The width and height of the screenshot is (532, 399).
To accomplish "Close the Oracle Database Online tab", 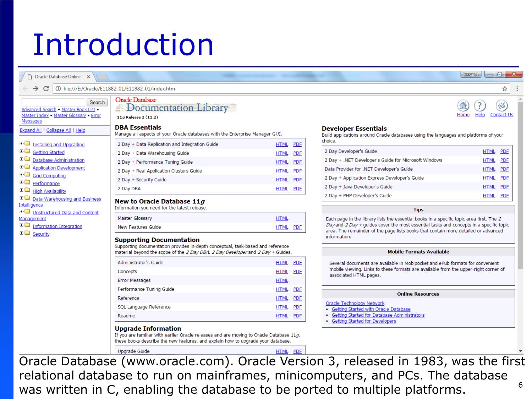I will (88, 77).
